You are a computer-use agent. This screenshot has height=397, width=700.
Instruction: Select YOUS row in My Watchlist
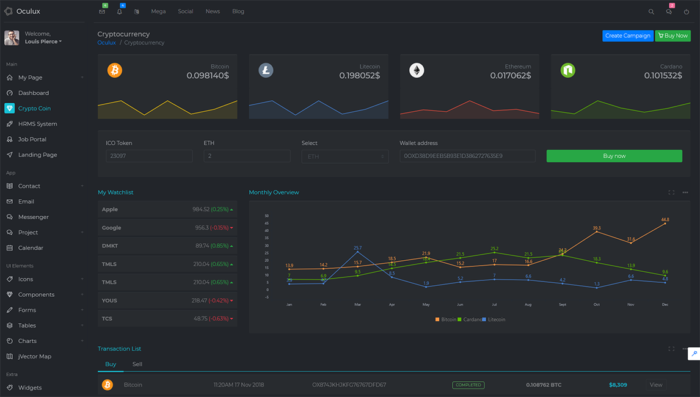pyautogui.click(x=167, y=301)
